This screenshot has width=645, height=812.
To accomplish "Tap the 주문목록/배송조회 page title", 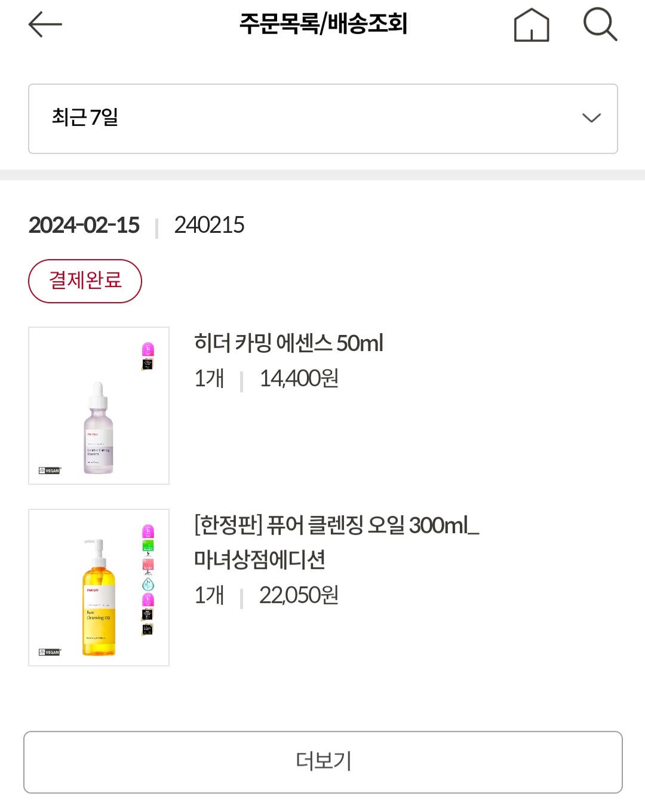I will [323, 24].
